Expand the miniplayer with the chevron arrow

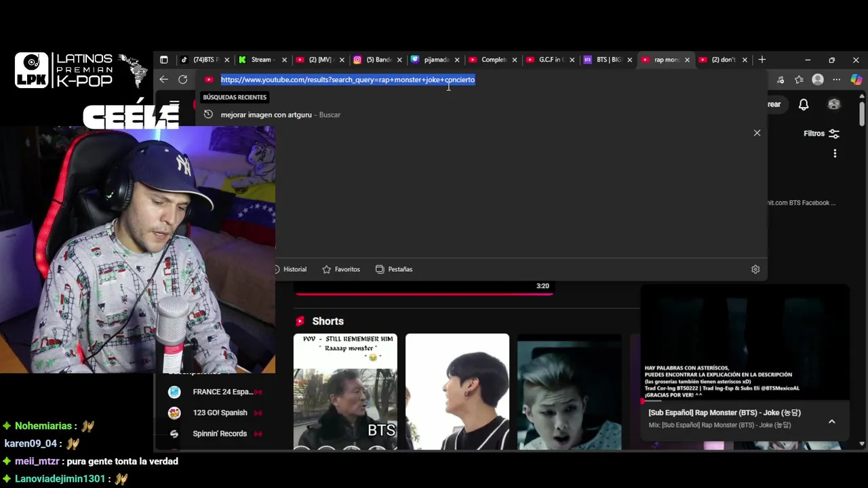point(831,421)
